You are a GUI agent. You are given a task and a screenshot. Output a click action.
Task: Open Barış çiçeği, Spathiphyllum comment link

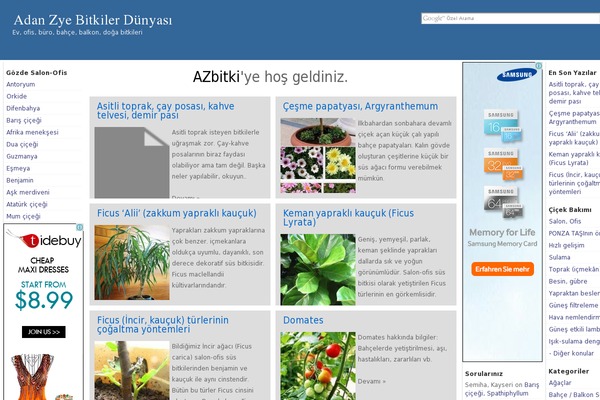[502, 389]
